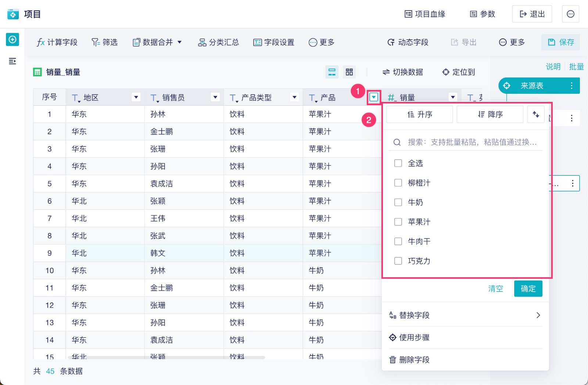Click the 45 total records count
This screenshot has width=588, height=385.
(50, 371)
